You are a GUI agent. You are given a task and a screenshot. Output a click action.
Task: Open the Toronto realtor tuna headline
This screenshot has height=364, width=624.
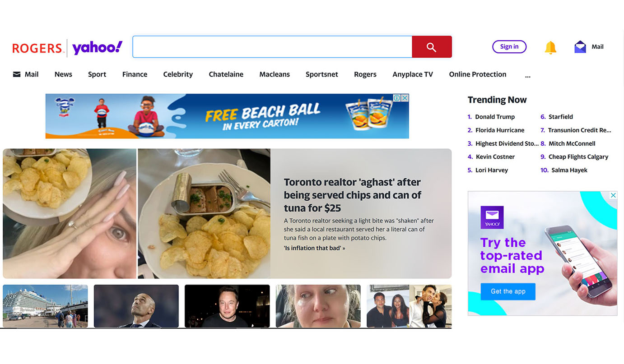[352, 195]
